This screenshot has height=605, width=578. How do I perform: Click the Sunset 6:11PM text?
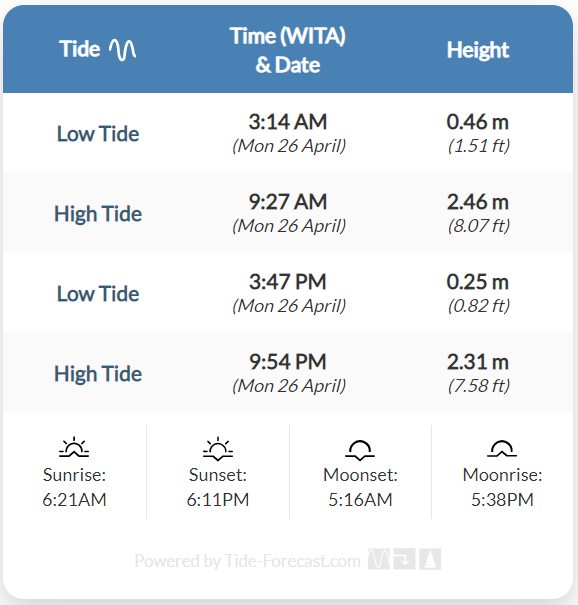[x=218, y=487]
